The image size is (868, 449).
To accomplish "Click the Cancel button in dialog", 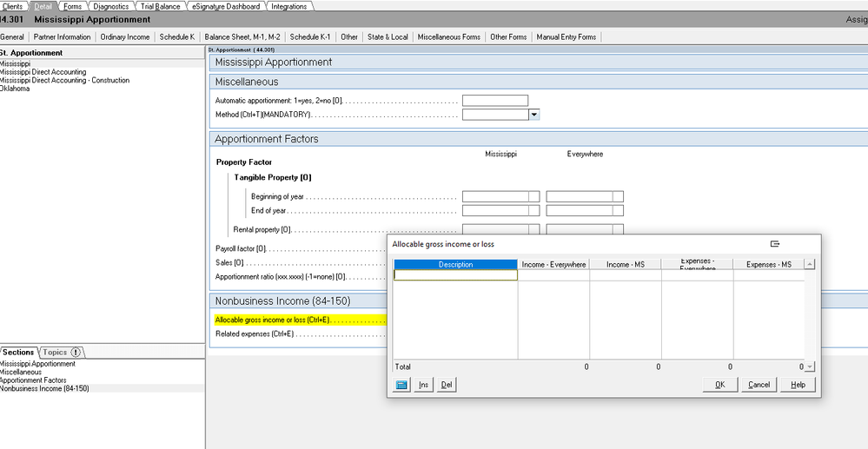I will point(759,385).
